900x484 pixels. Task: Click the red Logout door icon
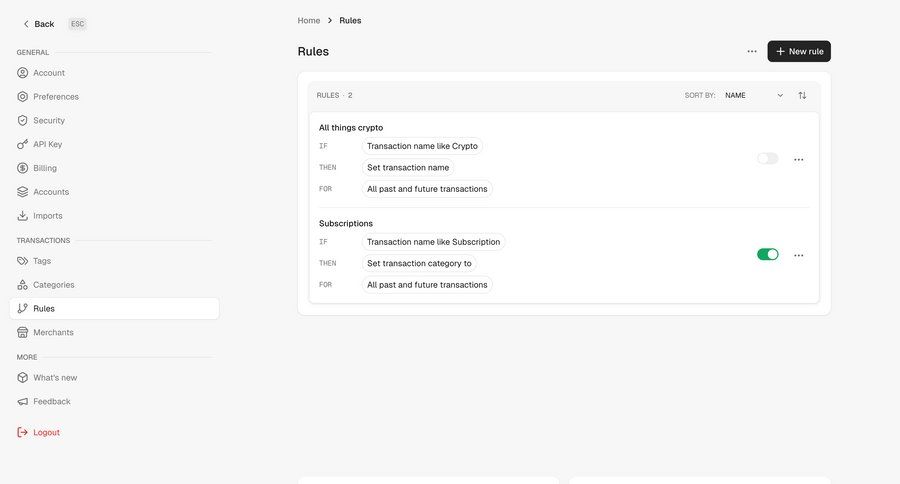pyautogui.click(x=22, y=432)
